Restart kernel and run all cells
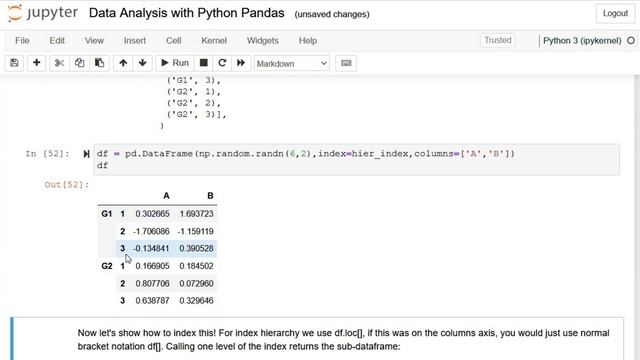The height and width of the screenshot is (360, 640). 241,63
